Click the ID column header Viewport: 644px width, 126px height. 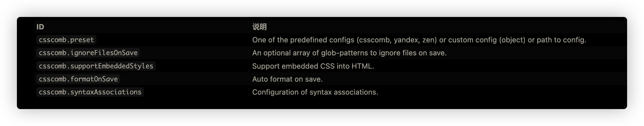[40, 27]
